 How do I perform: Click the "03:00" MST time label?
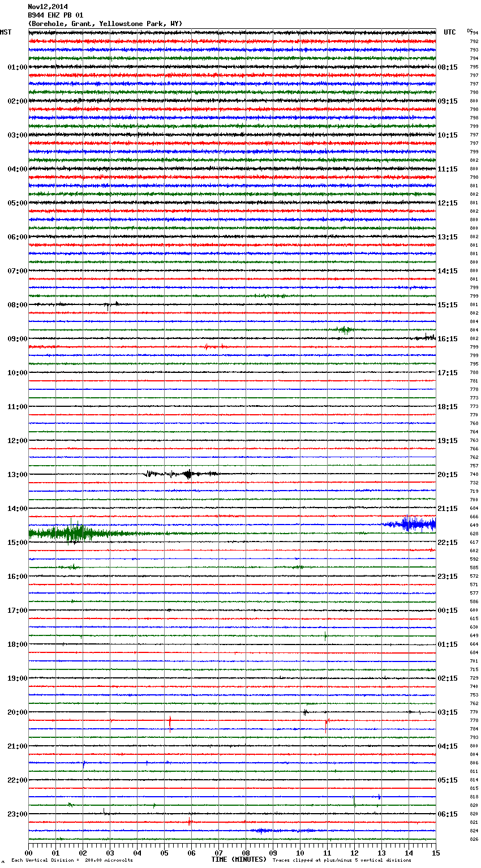coord(18,135)
